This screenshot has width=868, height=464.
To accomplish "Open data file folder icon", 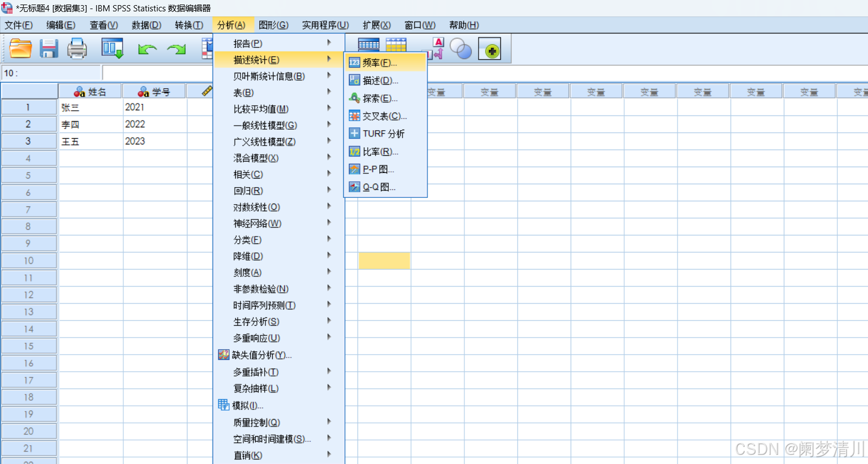I will click(20, 49).
